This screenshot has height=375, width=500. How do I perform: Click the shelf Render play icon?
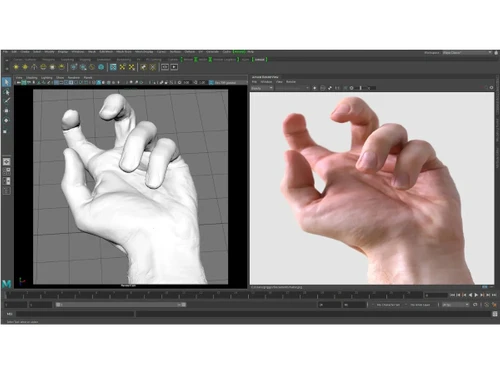[174, 67]
